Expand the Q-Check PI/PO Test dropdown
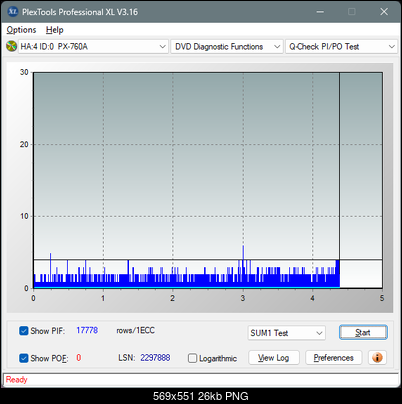Viewport: 402px width, 404px height. [x=341, y=47]
